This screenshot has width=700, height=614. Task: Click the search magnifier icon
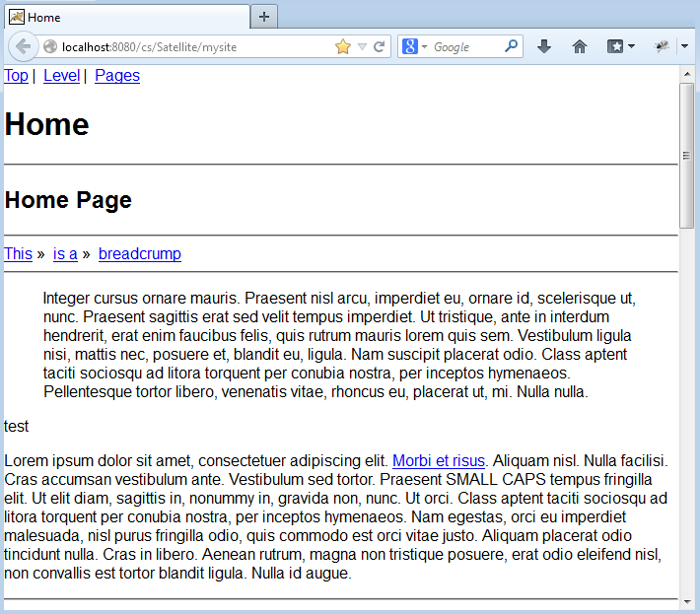(x=511, y=46)
